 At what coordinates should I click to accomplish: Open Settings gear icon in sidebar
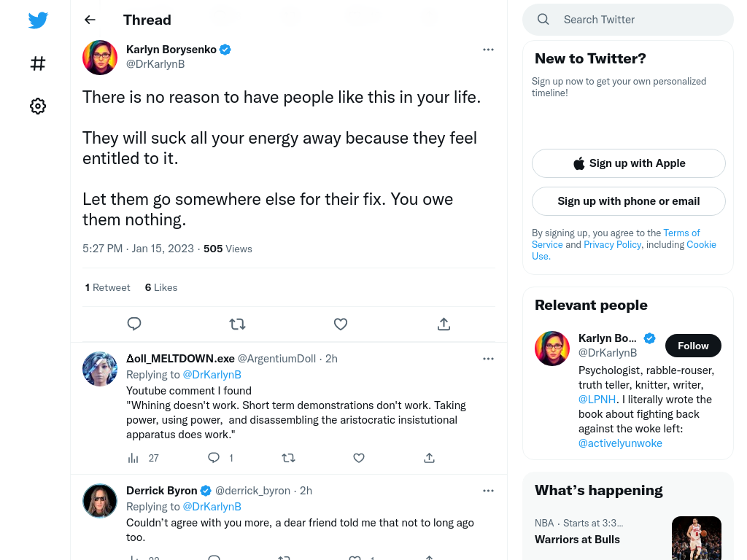38,106
